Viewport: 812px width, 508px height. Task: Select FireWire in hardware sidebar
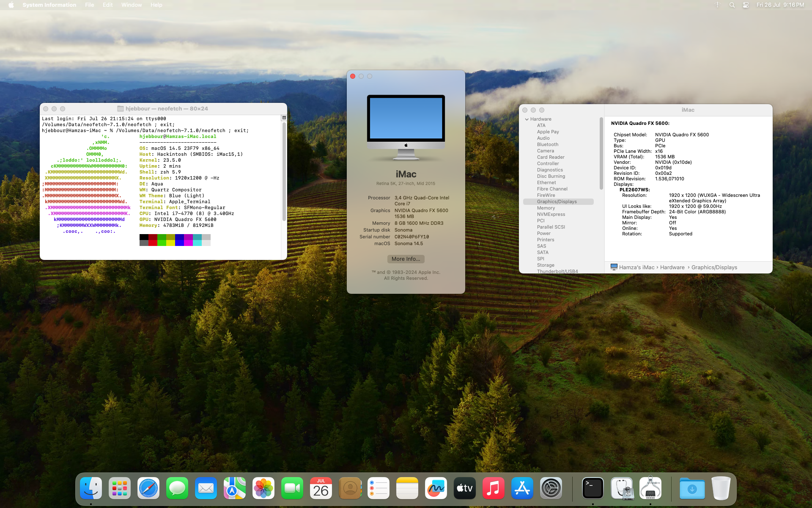pyautogui.click(x=546, y=196)
